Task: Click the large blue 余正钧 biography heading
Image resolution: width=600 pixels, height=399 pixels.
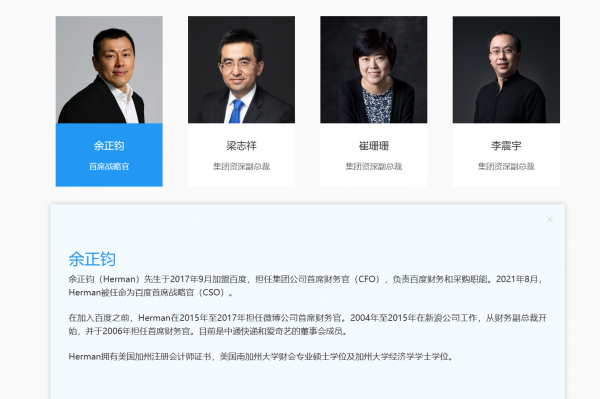Action: click(x=92, y=259)
